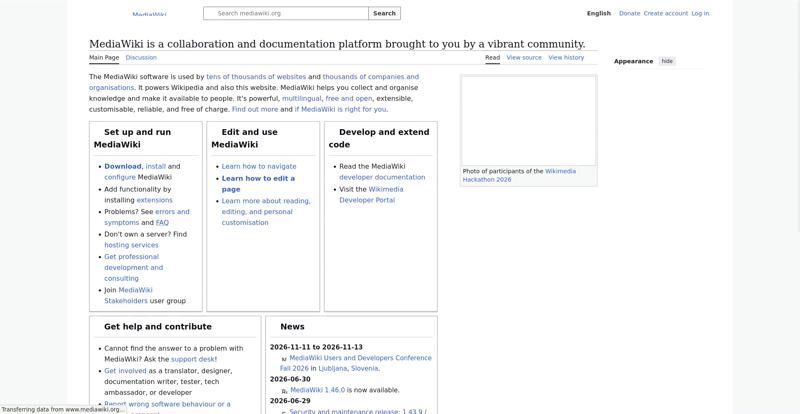Open 'tens of thousands of websites' link
This screenshot has height=414, width=800.
256,77
